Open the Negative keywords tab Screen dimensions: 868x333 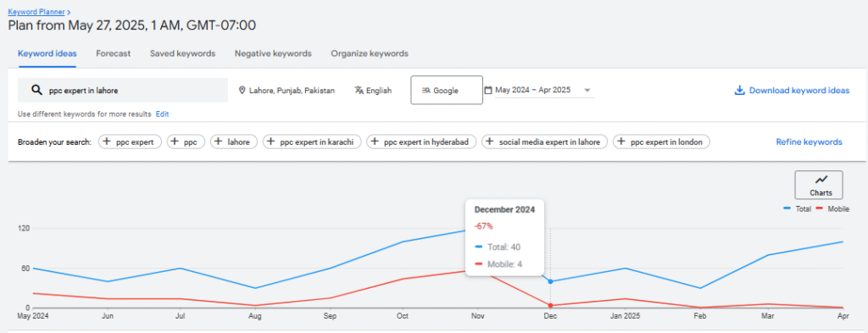click(273, 53)
